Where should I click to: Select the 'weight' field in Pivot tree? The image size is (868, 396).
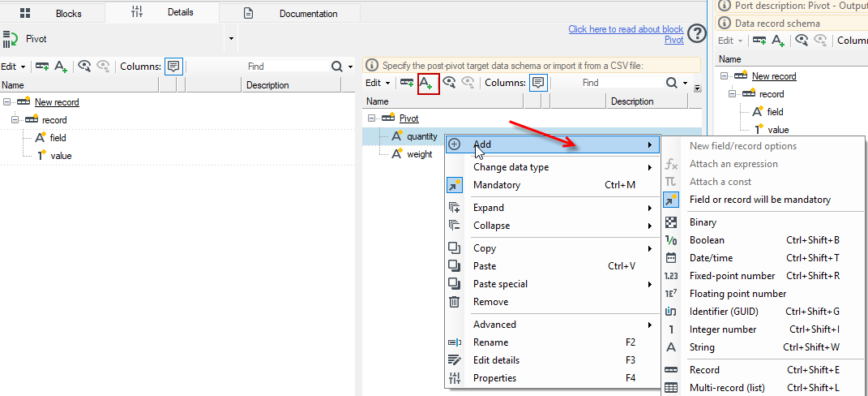[420, 154]
